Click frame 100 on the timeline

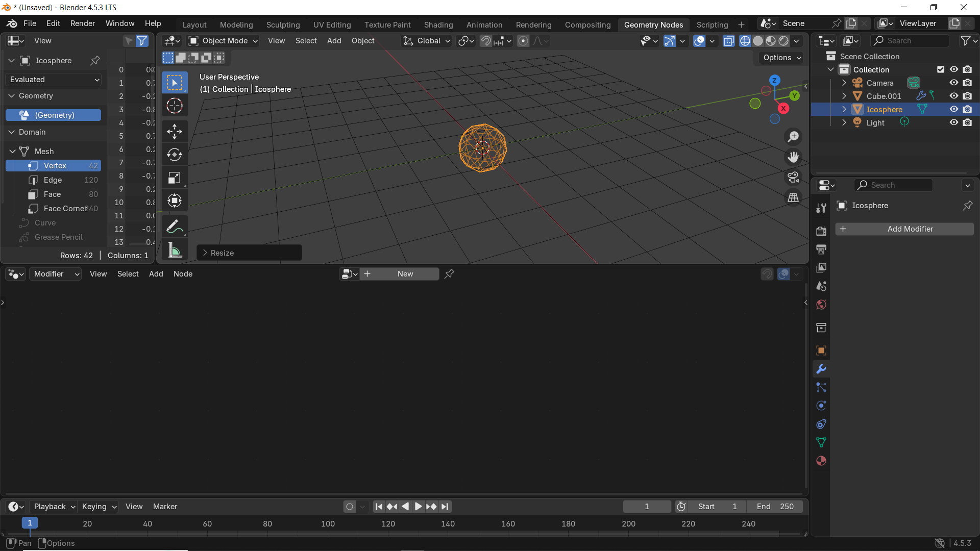(x=328, y=523)
